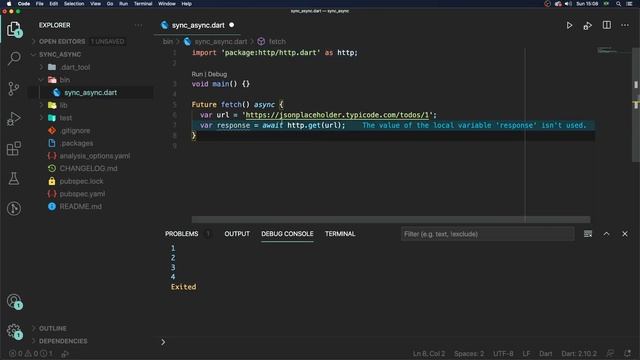The image size is (640, 360).
Task: Open the Testing flask view
Action: pos(14,178)
